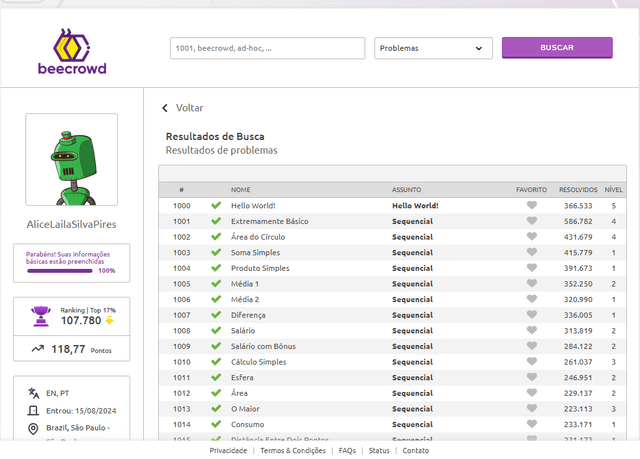The width and height of the screenshot is (640, 459).
Task: Click the points trend arrow icon
Action: tap(38, 349)
